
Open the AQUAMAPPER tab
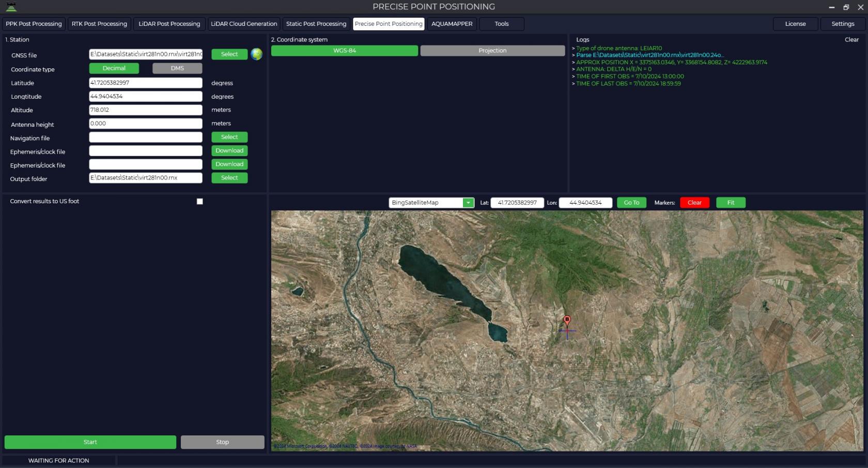coord(452,24)
